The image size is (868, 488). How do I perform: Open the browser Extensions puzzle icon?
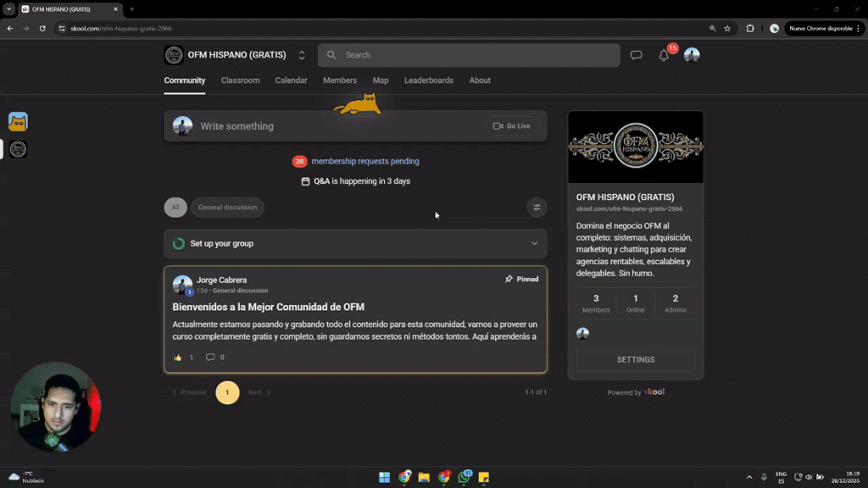[x=750, y=28]
